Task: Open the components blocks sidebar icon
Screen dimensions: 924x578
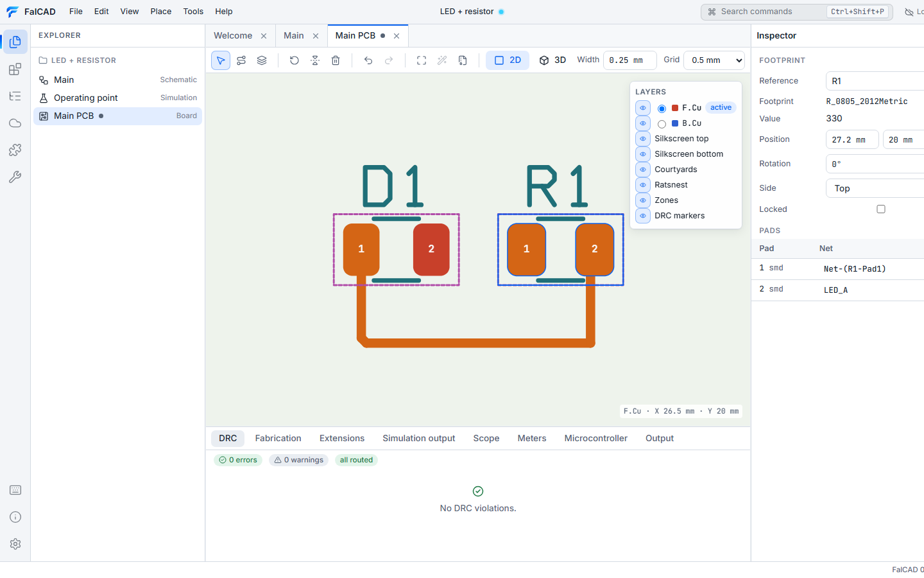Action: pos(15,69)
